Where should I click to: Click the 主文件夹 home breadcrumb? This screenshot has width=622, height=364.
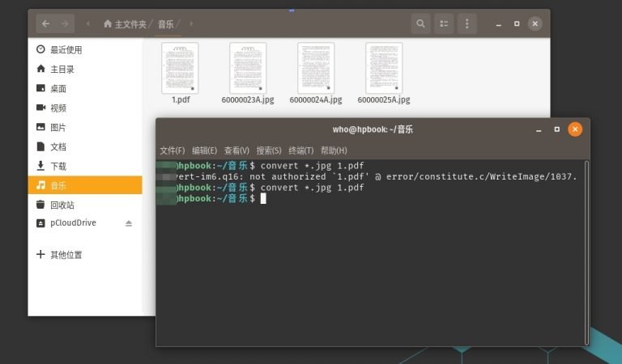pos(125,24)
